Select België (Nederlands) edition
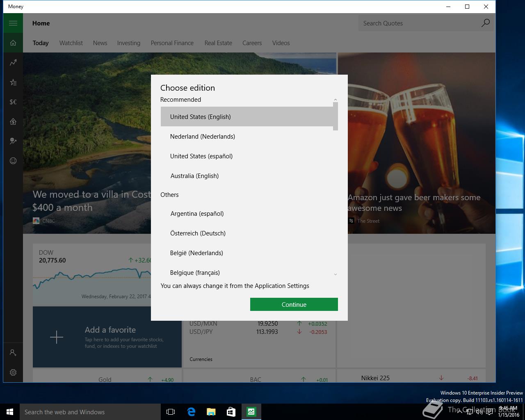This screenshot has height=420, width=525. click(247, 253)
